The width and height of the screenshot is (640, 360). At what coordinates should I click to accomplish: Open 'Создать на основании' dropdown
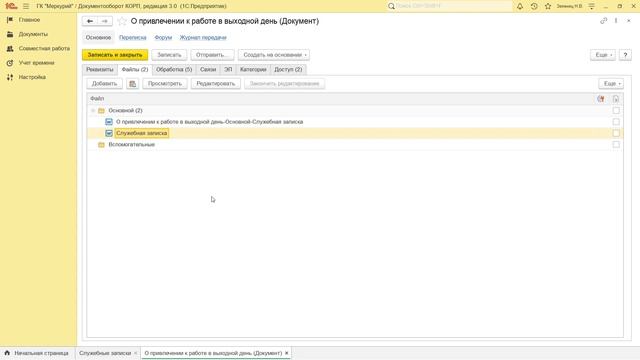tap(274, 55)
